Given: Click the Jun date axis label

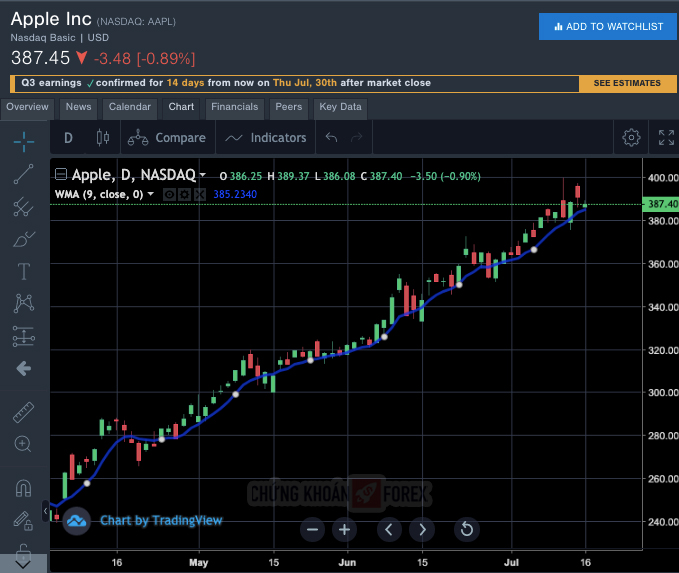Looking at the screenshot, I should click(x=347, y=562).
